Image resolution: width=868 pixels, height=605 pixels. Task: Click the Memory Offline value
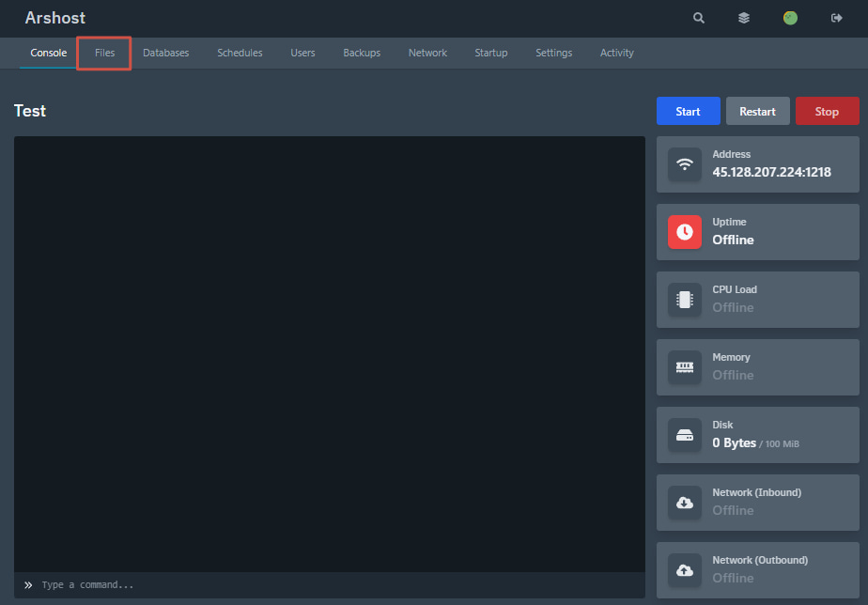733,375
